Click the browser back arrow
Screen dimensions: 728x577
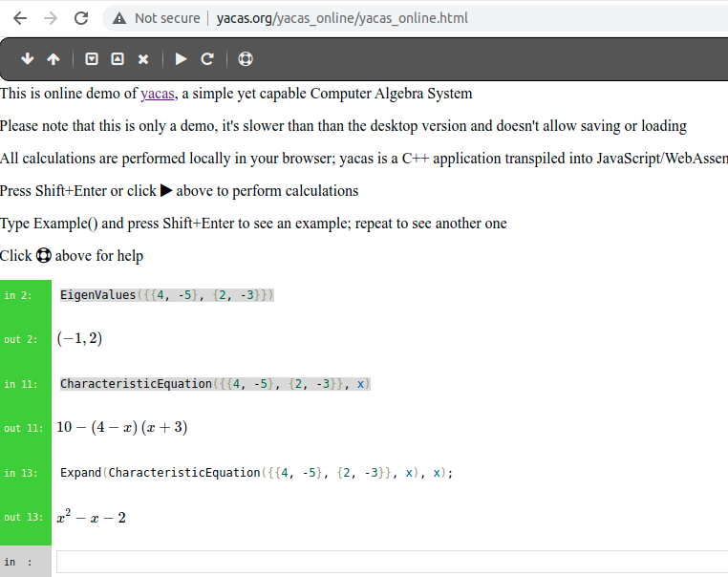point(20,18)
